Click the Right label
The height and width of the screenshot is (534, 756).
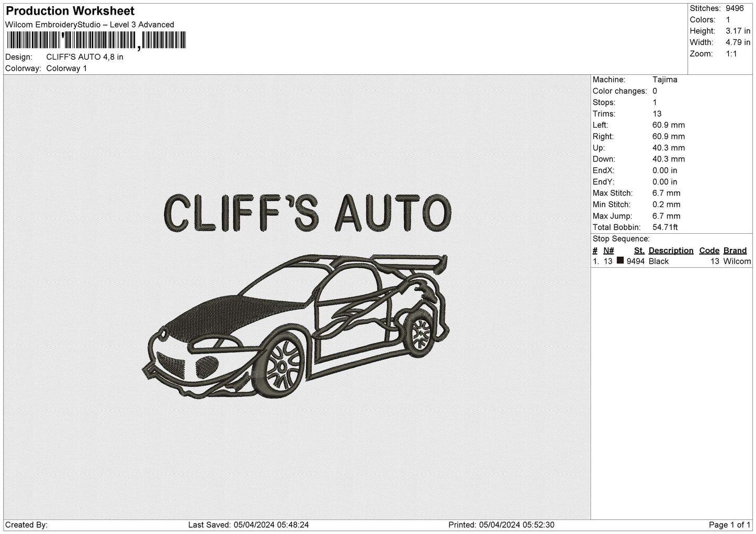pos(604,137)
